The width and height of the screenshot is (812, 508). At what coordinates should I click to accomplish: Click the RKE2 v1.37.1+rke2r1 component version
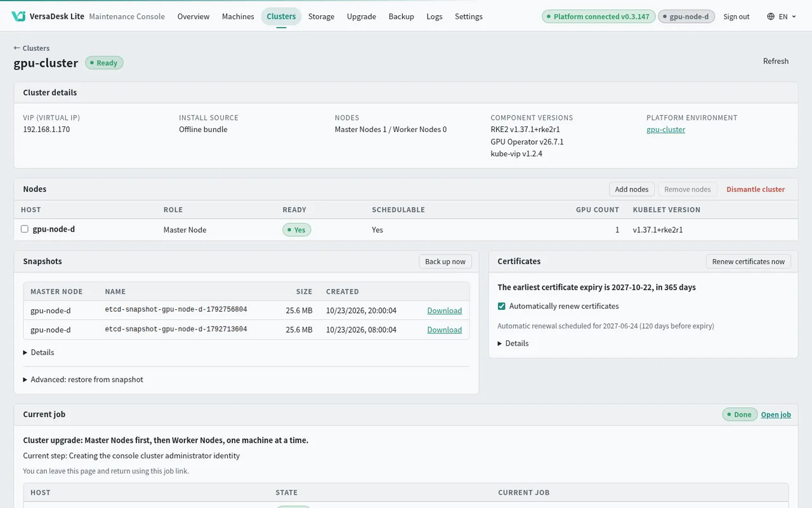[525, 130]
